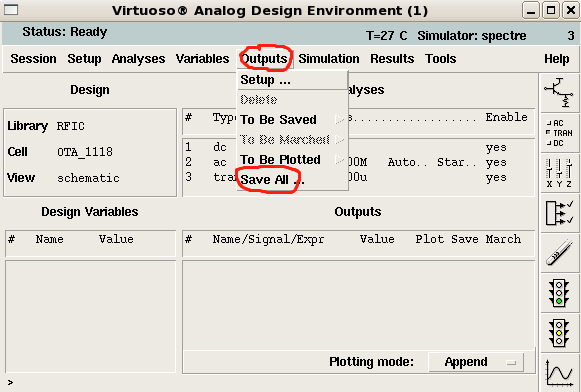Stop simulation with yellow traffic light icon
This screenshot has width=581, height=392.
[560, 333]
